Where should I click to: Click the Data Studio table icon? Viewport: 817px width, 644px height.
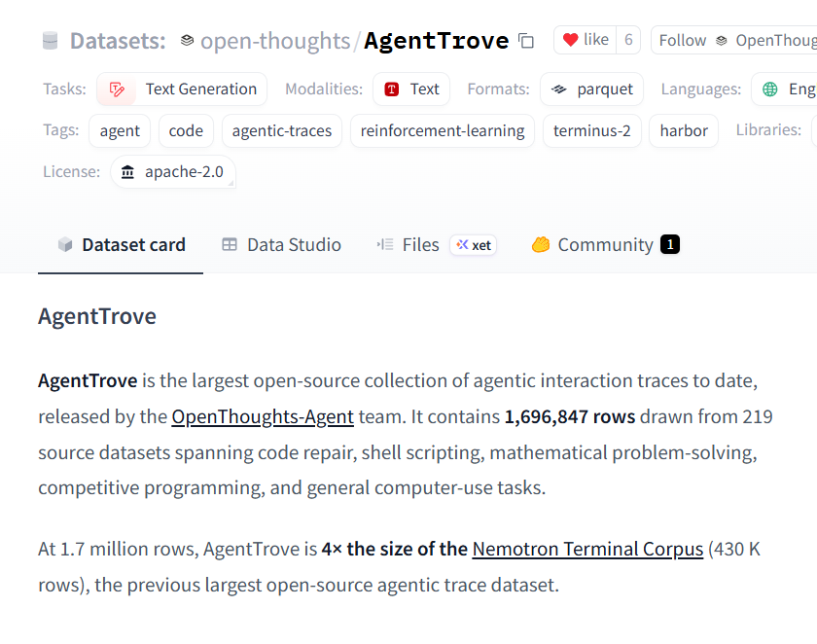tap(230, 244)
